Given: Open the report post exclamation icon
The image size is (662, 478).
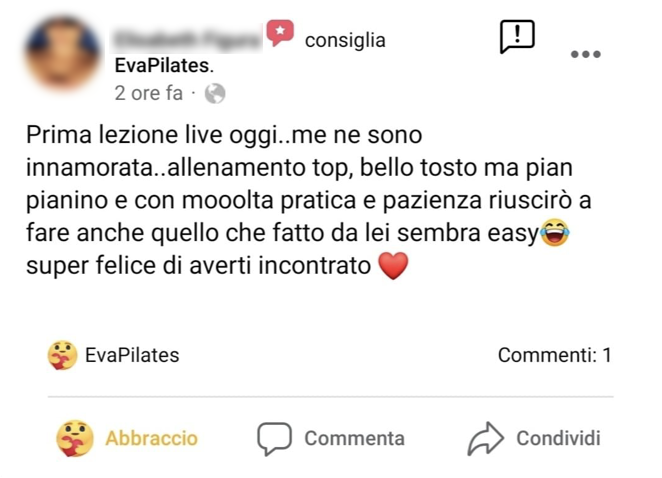Looking at the screenshot, I should click(x=516, y=37).
